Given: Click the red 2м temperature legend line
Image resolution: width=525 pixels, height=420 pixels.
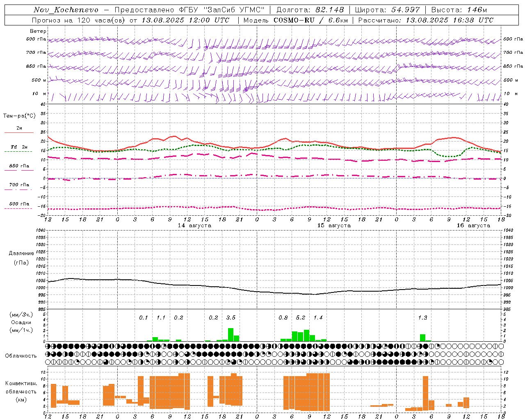Looking at the screenshot, I should click(19, 132).
